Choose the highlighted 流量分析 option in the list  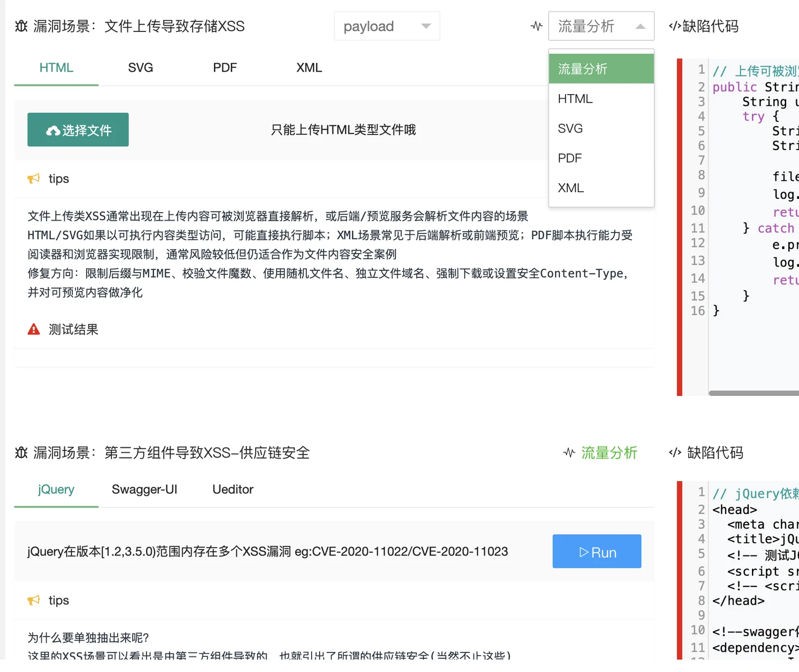click(x=601, y=69)
